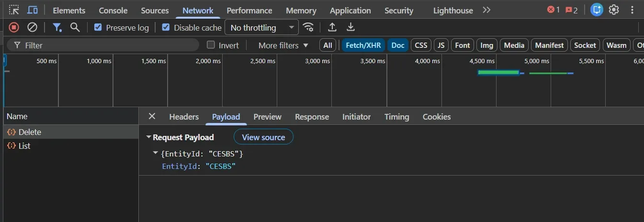Switch to the Application tab

[x=350, y=10]
